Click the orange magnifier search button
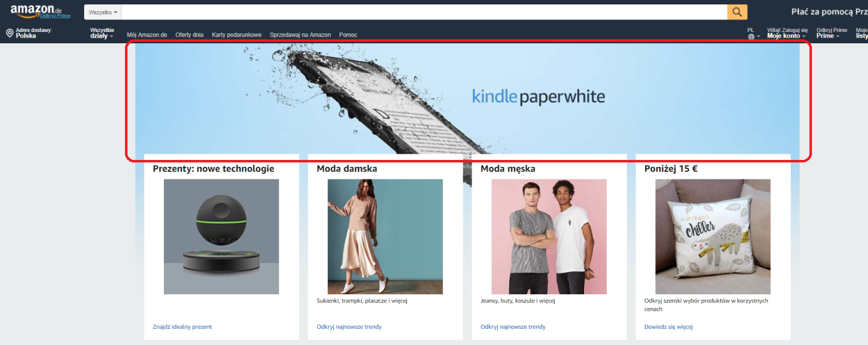Viewport: 868px width, 345px height. tap(737, 12)
